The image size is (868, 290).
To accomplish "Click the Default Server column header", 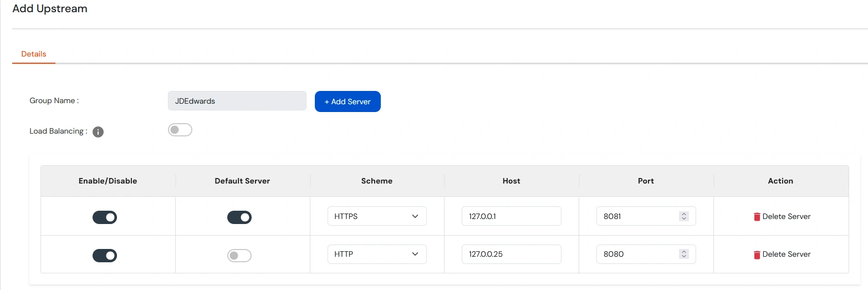I will 242,181.
